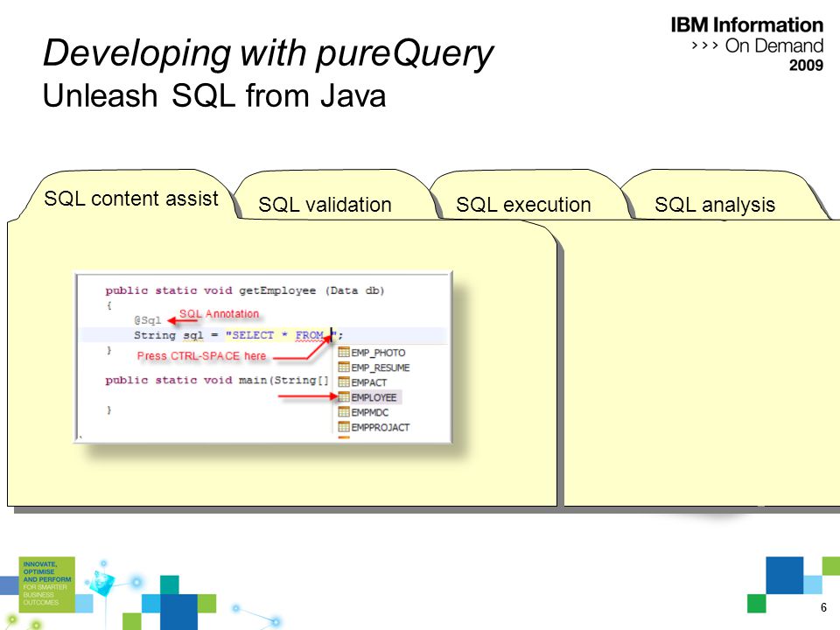The width and height of the screenshot is (840, 630).
Task: Select the highlighted EMPLOYEE suggestion
Action: coord(374,397)
